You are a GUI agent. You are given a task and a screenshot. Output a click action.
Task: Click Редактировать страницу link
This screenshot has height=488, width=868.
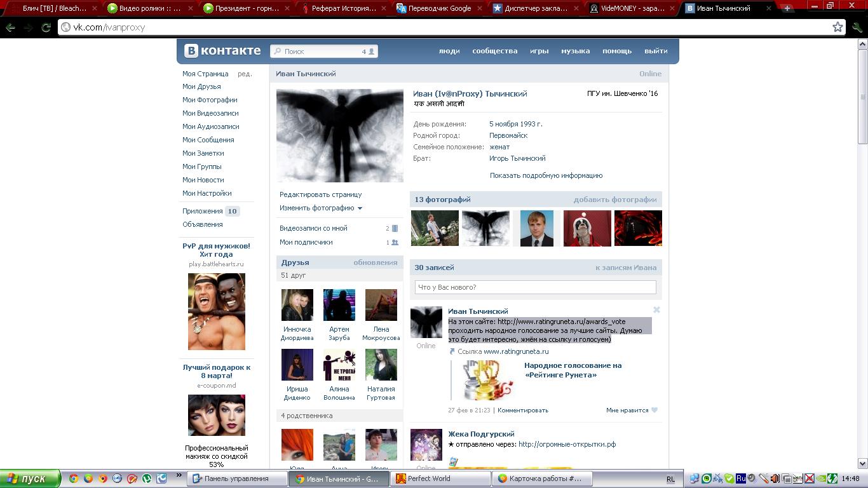click(321, 194)
